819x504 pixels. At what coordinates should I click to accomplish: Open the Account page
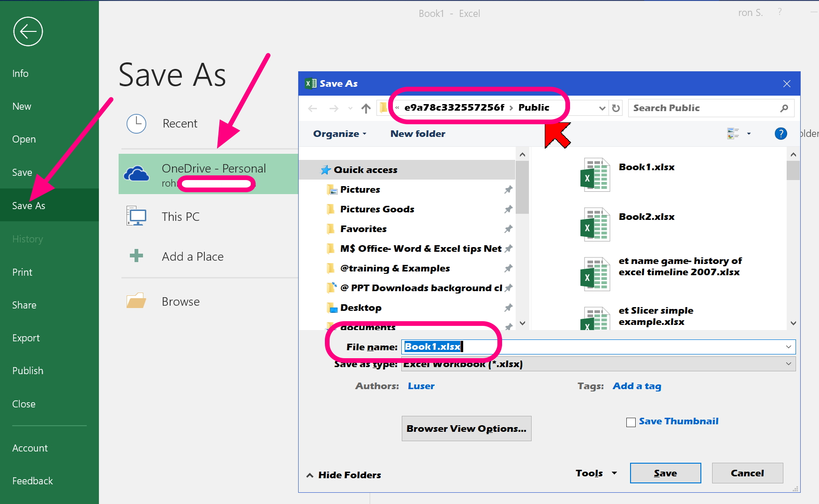click(x=30, y=448)
